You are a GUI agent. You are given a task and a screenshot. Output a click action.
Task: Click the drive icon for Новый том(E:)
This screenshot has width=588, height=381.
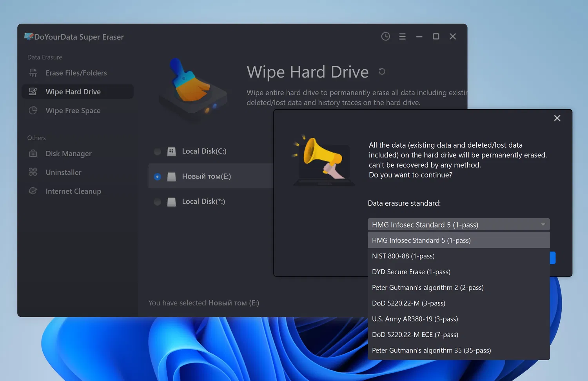pyautogui.click(x=171, y=177)
